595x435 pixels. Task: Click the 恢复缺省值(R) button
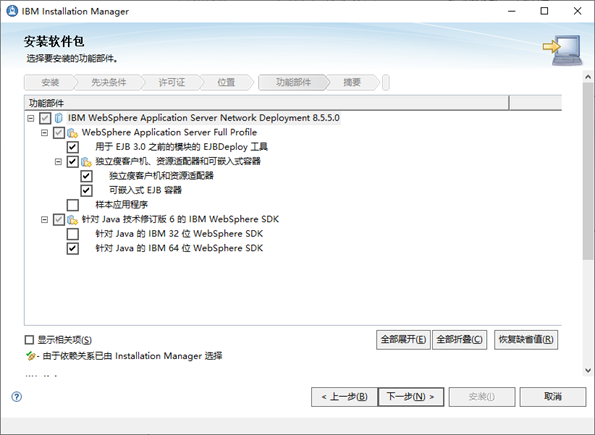[526, 339]
